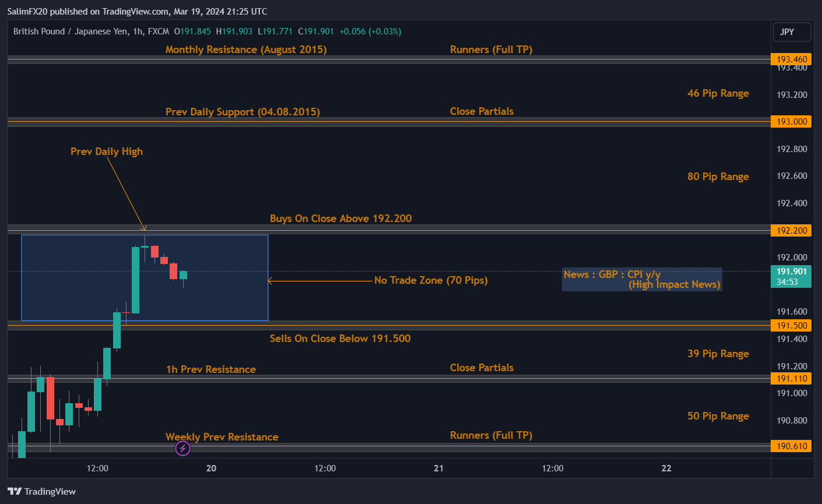
Task: Click the arrowhead pointing at the Prev Daily High
Action: pyautogui.click(x=143, y=228)
